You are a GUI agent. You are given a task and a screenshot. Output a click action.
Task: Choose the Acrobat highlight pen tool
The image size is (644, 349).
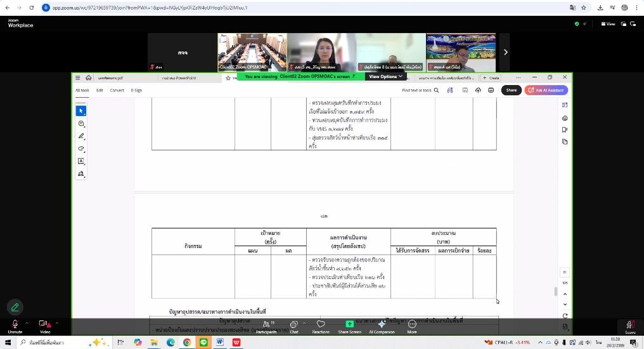81,136
